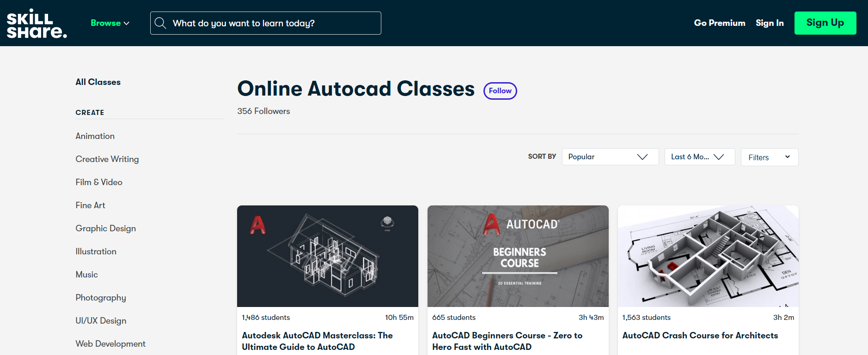Viewport: 868px width, 355px height.
Task: Click the search magnifier icon
Action: coord(160,23)
